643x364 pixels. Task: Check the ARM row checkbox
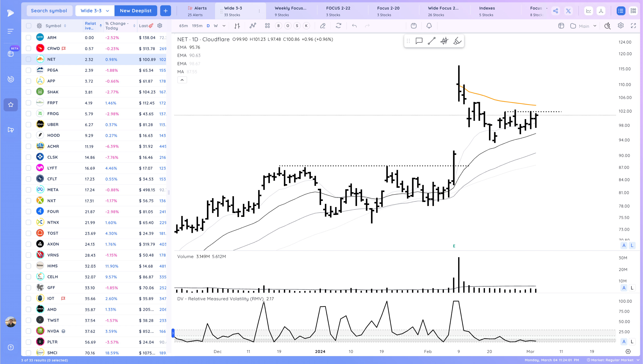click(28, 37)
